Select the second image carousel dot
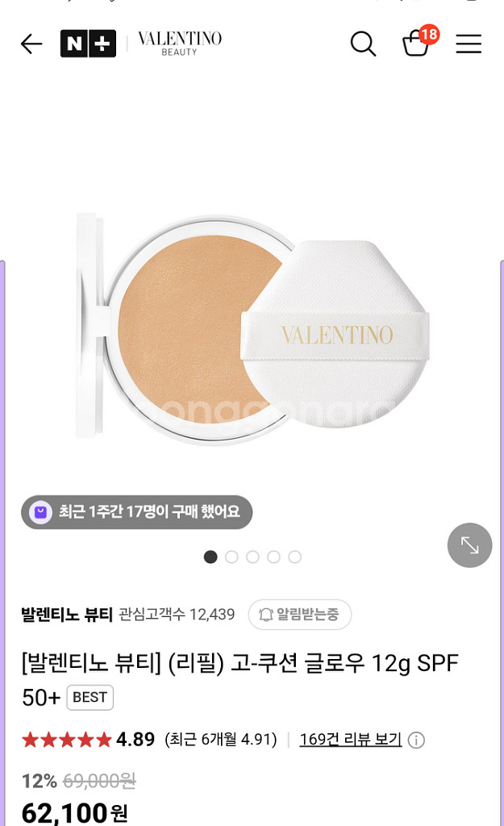504x826 pixels. (231, 557)
